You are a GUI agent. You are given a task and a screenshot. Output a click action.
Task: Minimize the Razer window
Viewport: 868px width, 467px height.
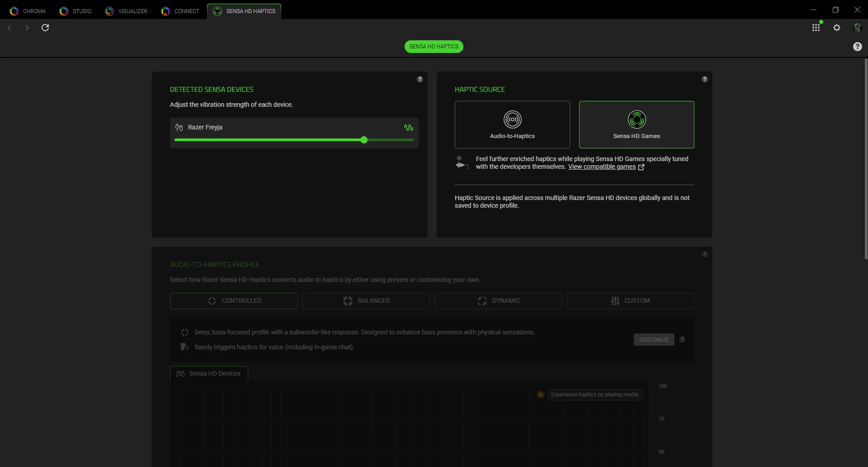(814, 10)
